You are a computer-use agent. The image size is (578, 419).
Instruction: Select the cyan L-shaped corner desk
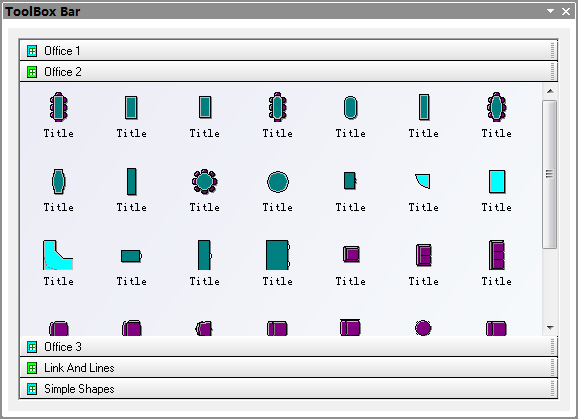point(58,255)
